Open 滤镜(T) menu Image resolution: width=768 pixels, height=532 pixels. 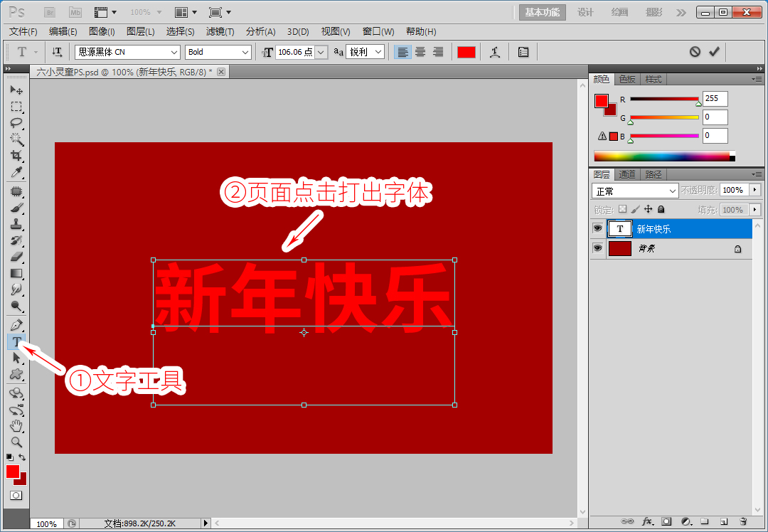[220, 31]
